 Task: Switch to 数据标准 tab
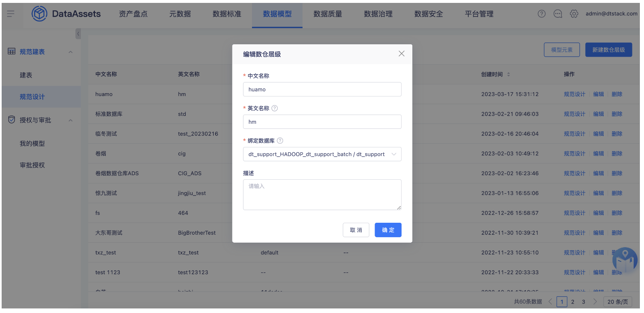pos(227,14)
